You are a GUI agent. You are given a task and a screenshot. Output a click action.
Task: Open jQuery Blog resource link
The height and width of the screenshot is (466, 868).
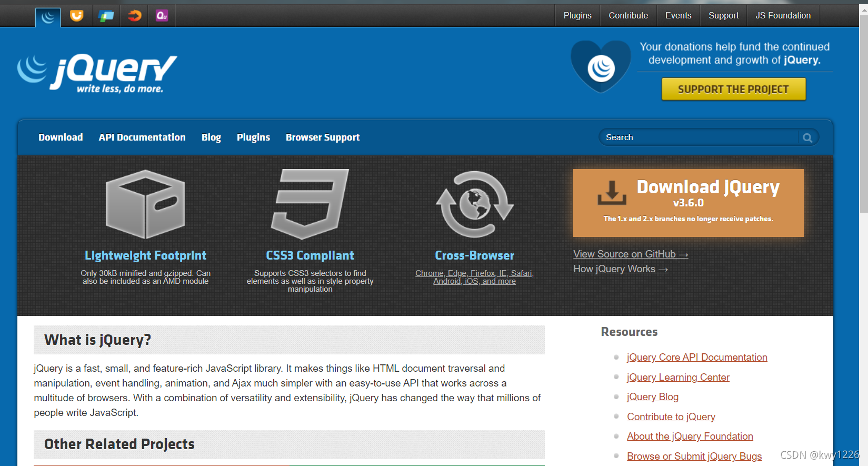tap(653, 397)
